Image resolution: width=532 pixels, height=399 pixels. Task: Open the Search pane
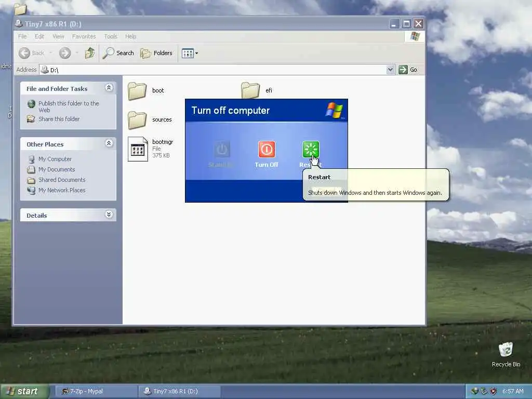coord(118,53)
